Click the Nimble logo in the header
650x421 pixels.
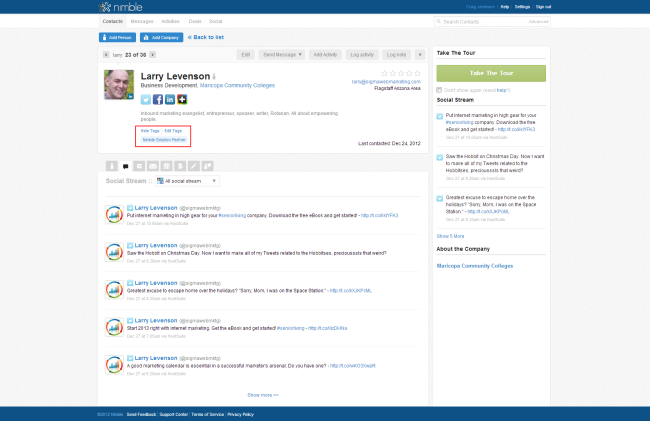(x=120, y=7)
